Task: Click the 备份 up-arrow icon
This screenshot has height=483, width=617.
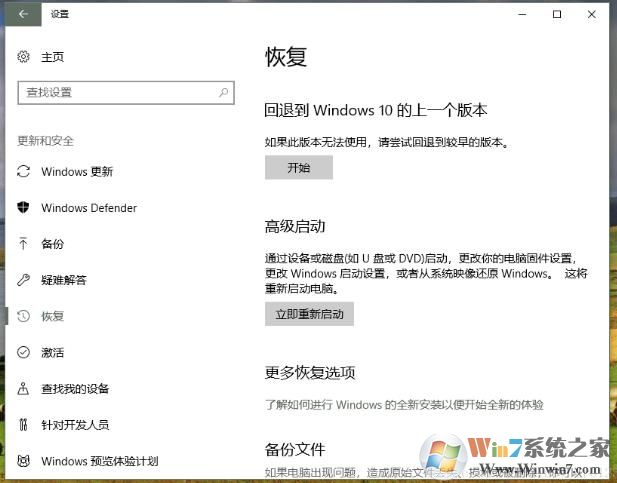Action: tap(23, 244)
